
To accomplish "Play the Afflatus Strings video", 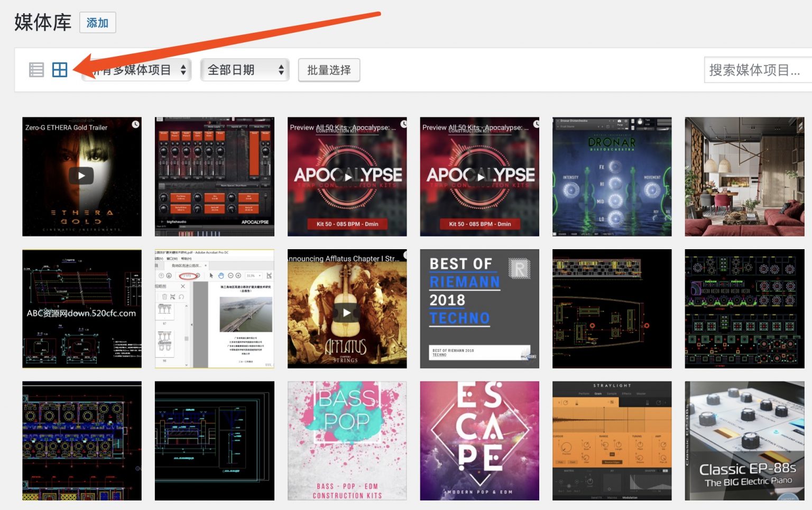I will [x=347, y=312].
